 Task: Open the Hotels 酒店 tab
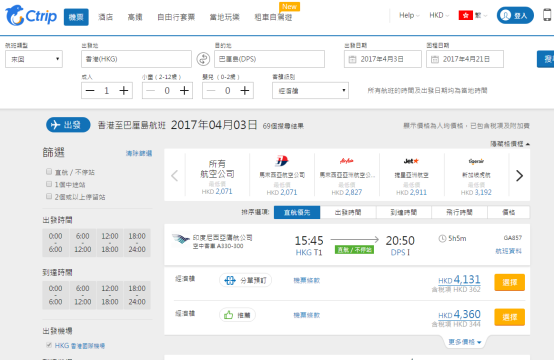[106, 17]
